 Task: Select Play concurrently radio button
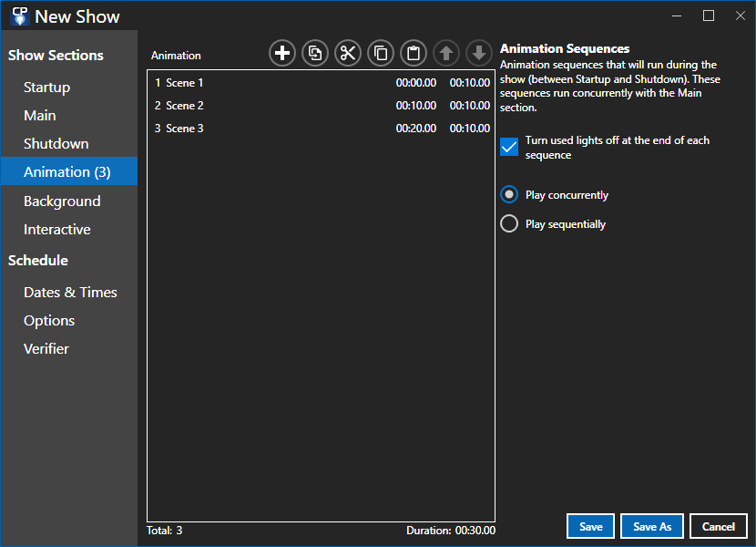tap(509, 194)
